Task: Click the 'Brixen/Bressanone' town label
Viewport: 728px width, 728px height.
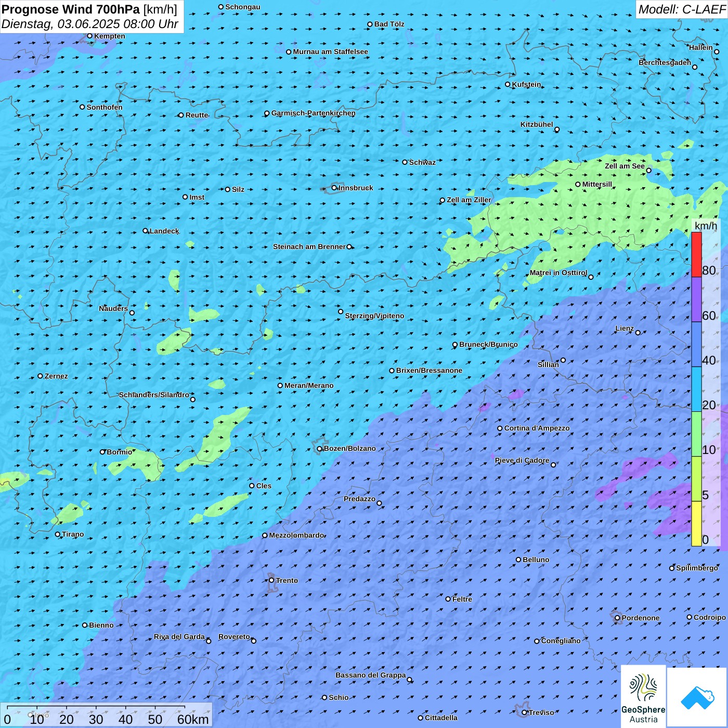Action: pos(429,370)
